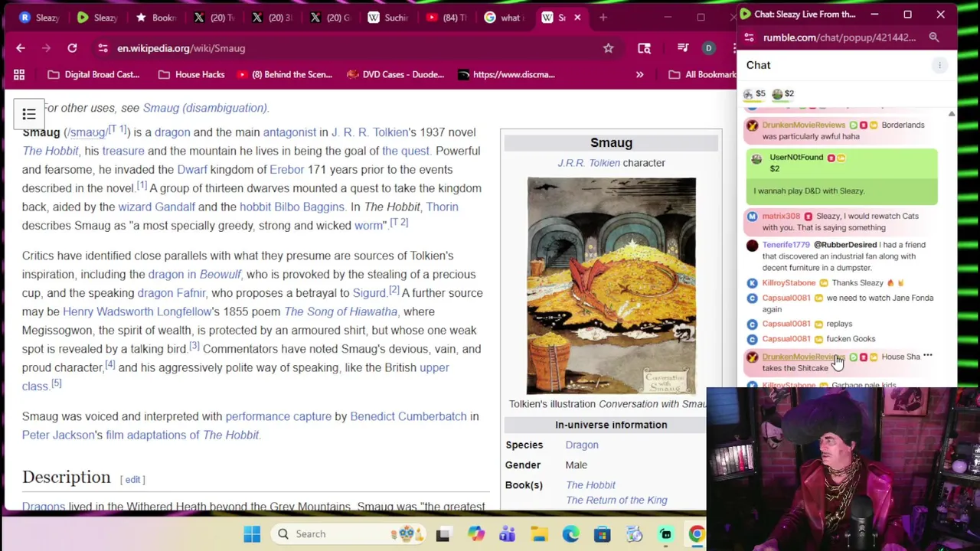Image resolution: width=980 pixels, height=551 pixels.
Task: Switch to the Bookmarks tab
Action: pyautogui.click(x=155, y=17)
